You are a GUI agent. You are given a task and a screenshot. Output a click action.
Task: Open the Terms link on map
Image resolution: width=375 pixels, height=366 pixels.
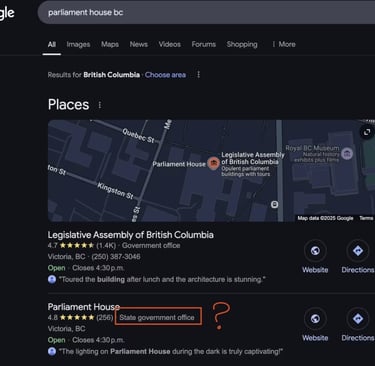366,218
